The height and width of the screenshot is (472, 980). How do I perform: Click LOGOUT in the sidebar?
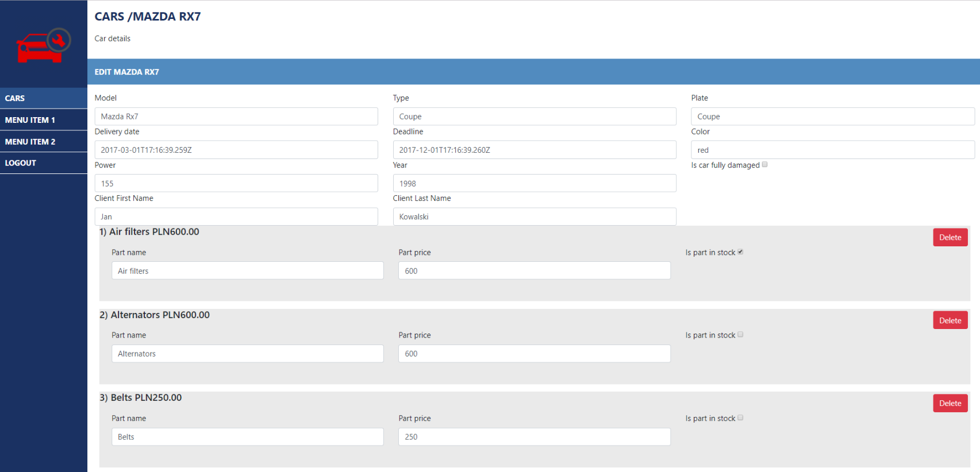(44, 163)
